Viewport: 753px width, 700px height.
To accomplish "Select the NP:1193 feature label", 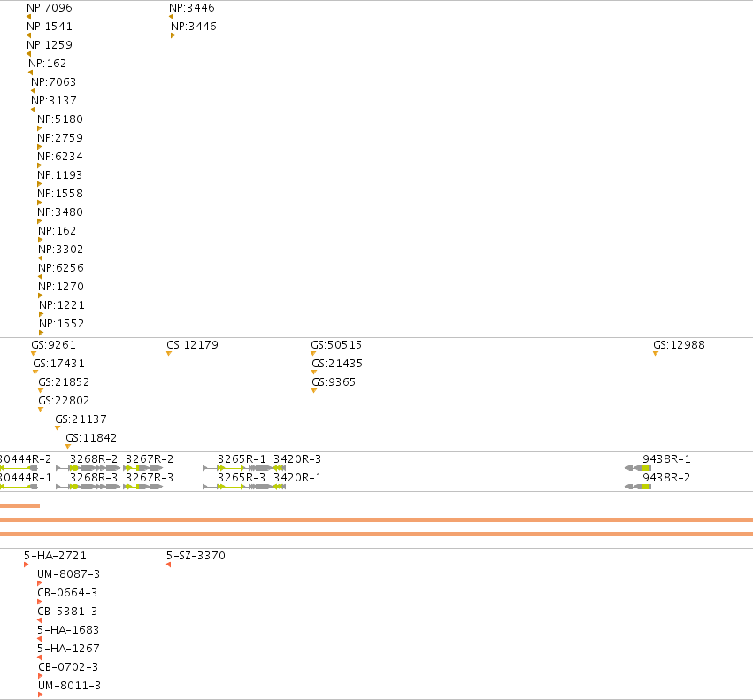I will tap(60, 175).
